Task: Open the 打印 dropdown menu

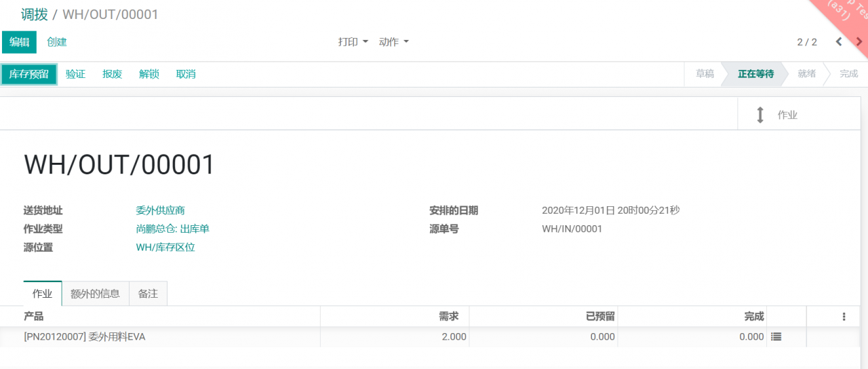Action: point(353,42)
